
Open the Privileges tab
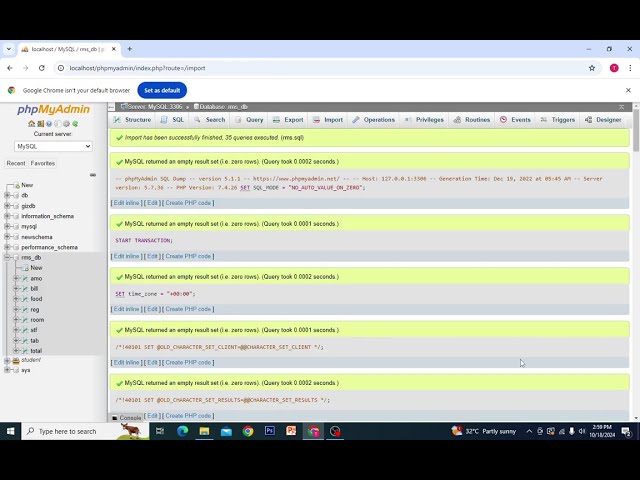click(424, 120)
